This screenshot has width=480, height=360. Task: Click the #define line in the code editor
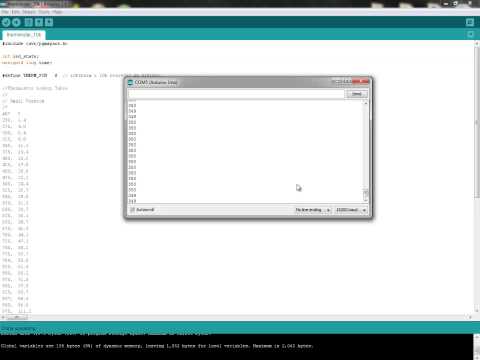click(81, 76)
